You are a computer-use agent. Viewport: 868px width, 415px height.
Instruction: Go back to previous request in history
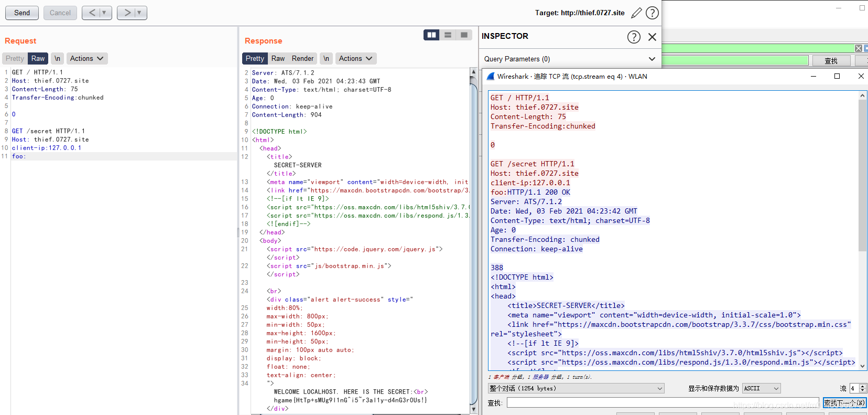click(92, 13)
